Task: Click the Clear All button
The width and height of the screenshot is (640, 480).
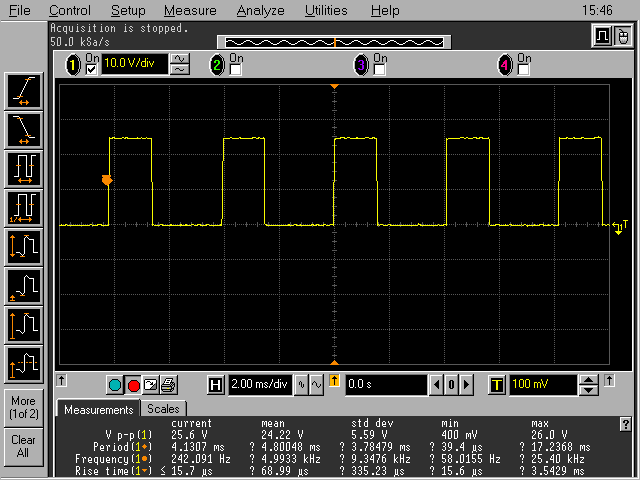Action: [24, 446]
